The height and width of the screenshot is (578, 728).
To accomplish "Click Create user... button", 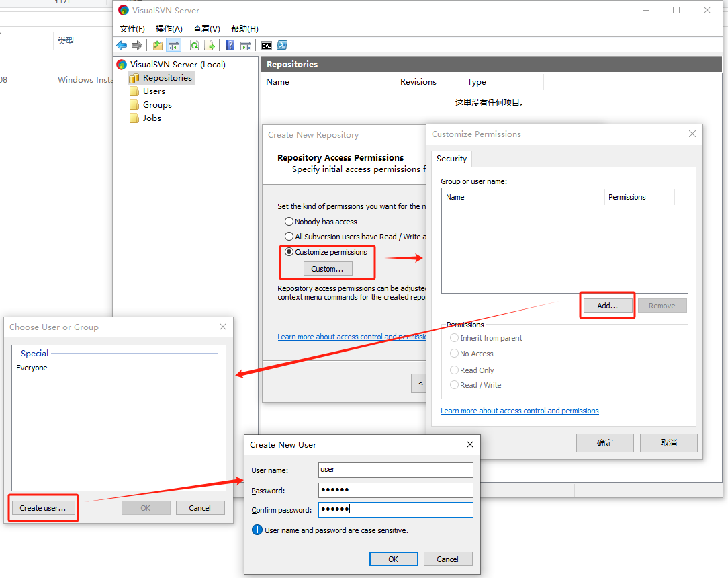I will pyautogui.click(x=43, y=508).
